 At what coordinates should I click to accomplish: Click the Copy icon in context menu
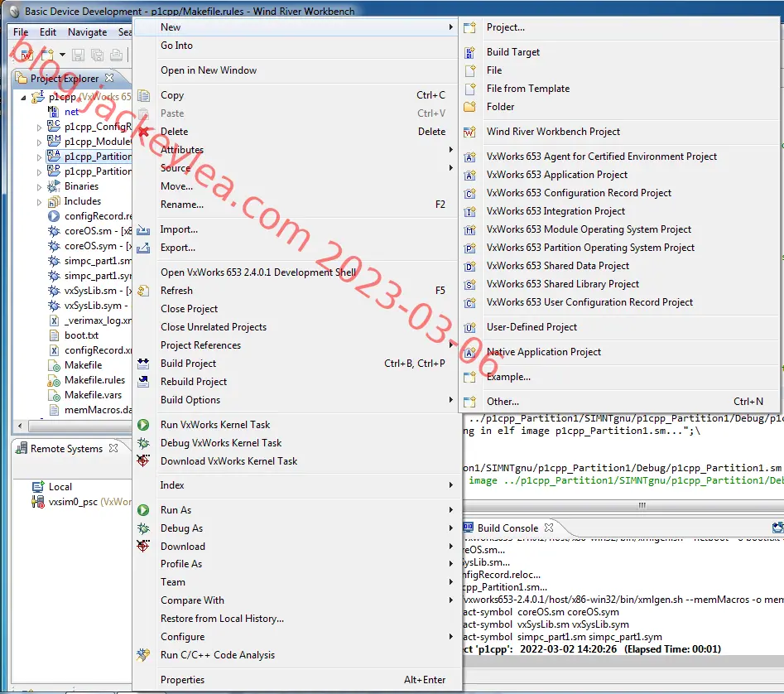(143, 95)
